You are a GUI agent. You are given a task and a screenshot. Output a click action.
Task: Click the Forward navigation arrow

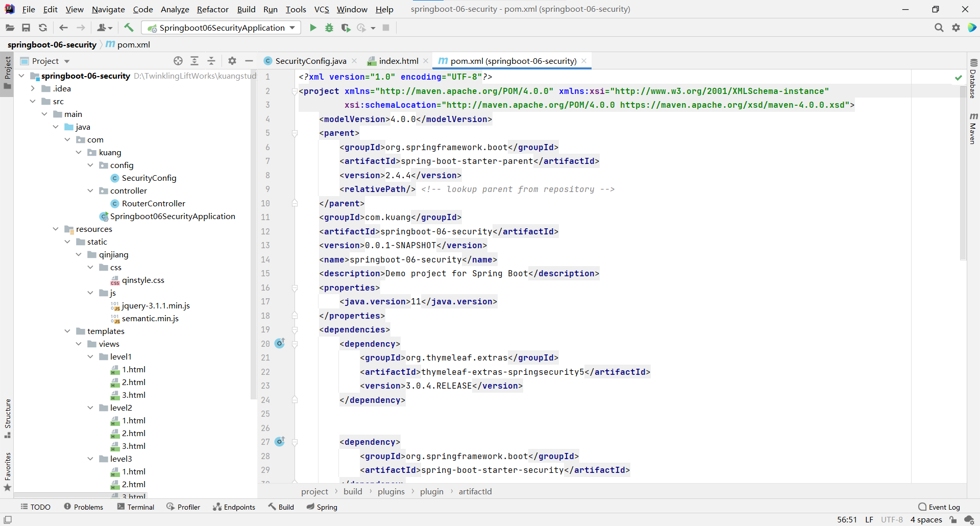tap(81, 28)
